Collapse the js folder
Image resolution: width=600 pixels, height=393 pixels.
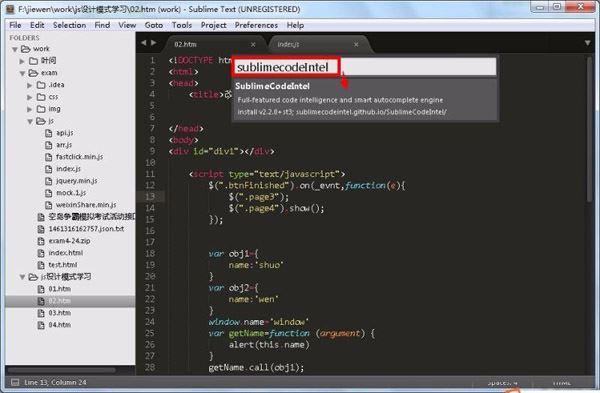click(x=30, y=121)
